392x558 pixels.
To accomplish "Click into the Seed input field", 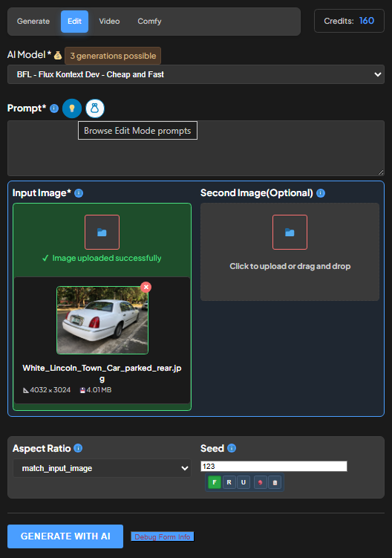I will coord(274,466).
